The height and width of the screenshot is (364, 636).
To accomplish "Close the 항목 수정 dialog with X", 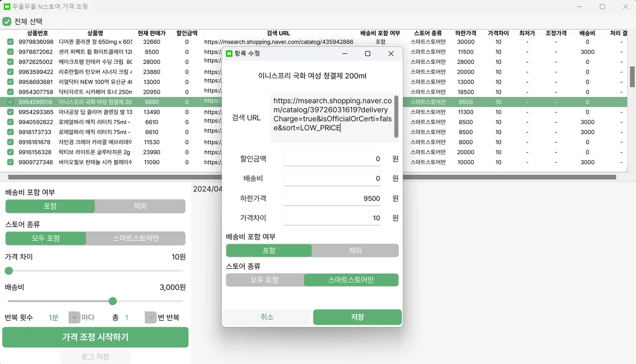I will tap(391, 53).
